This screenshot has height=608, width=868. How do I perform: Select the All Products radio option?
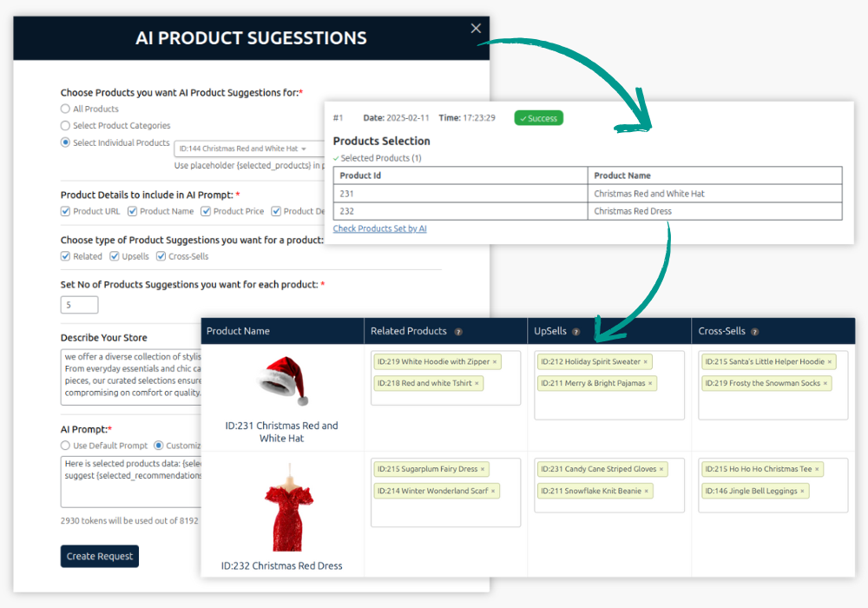[65, 109]
